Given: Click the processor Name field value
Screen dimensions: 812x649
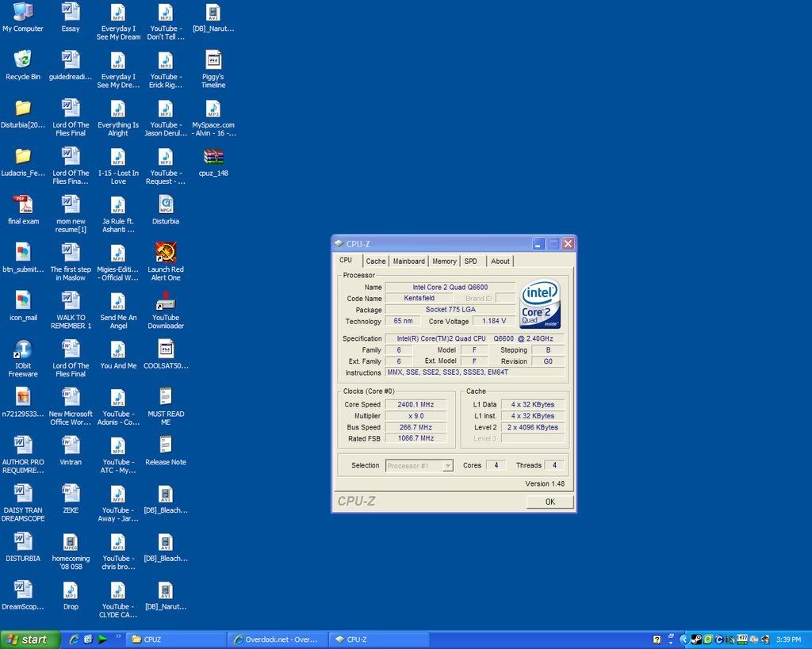Looking at the screenshot, I should point(450,287).
